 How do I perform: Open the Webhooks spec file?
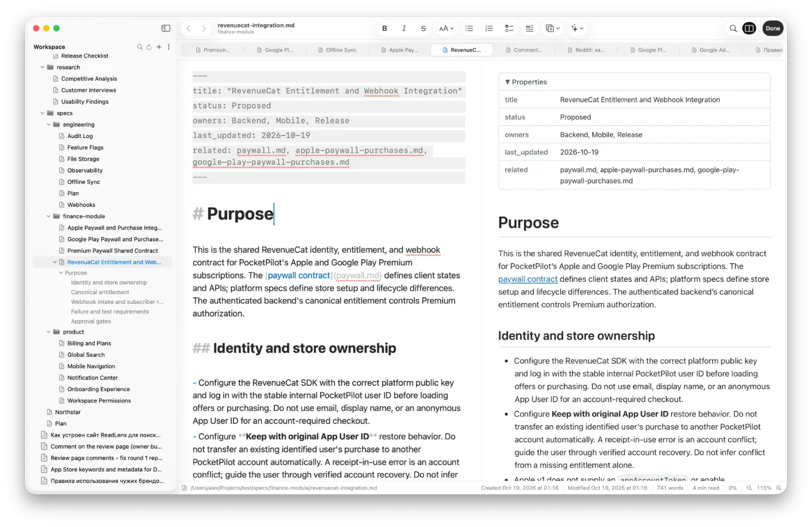pos(81,205)
